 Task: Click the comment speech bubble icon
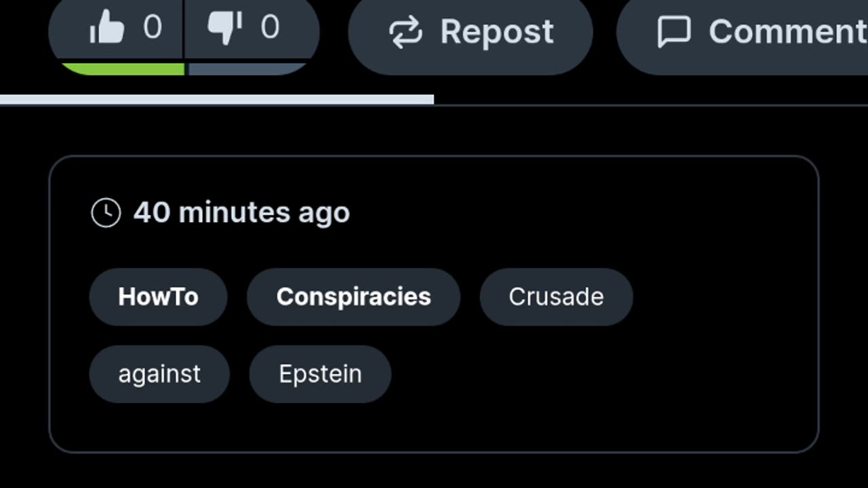(674, 33)
